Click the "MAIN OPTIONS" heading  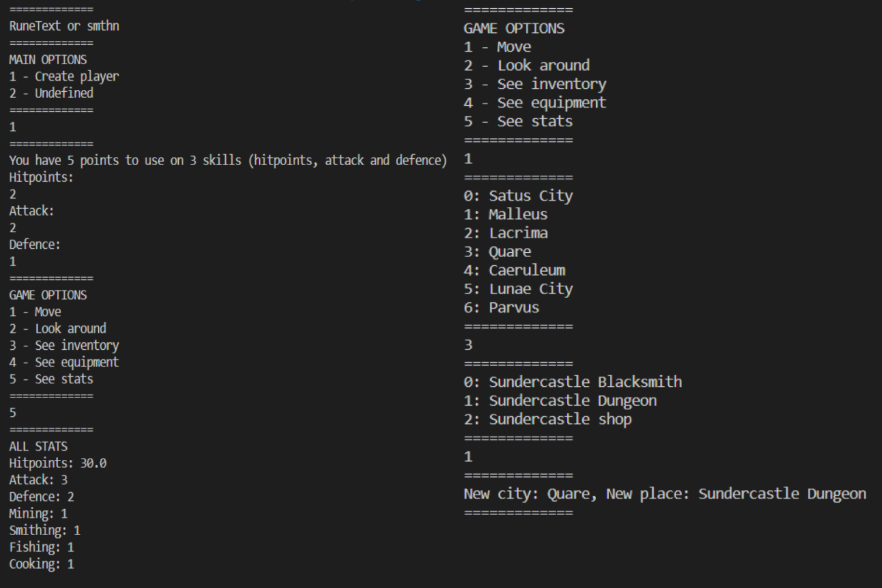pyautogui.click(x=48, y=59)
